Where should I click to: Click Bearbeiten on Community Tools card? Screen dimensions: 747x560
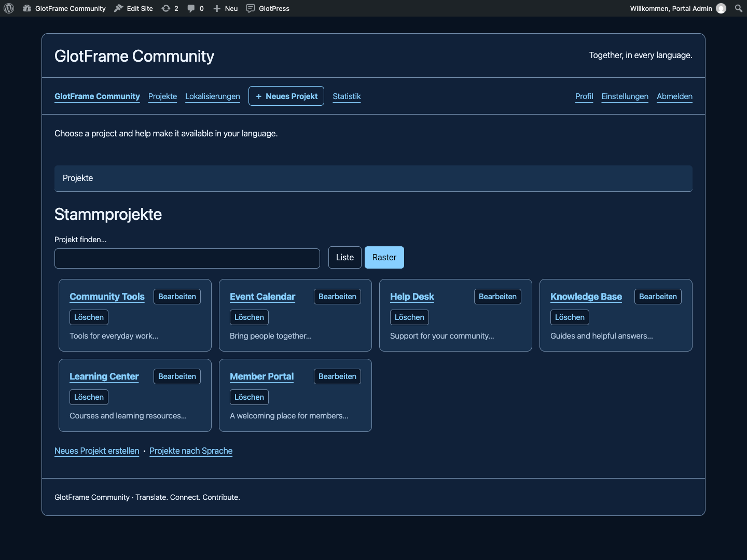click(177, 297)
